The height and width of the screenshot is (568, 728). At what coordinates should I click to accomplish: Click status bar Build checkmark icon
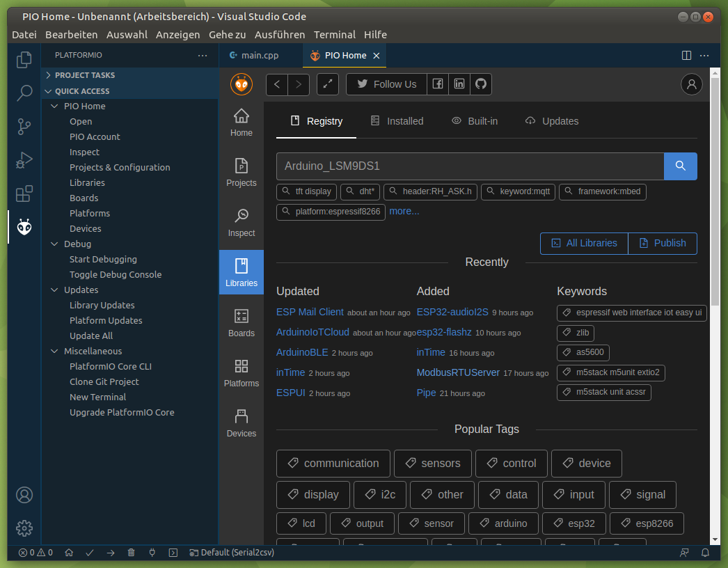click(x=90, y=553)
